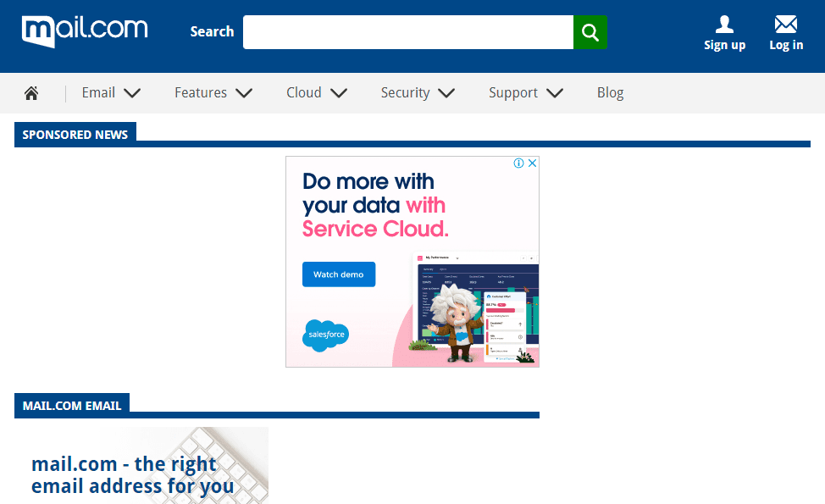Expand the Security dropdown chevron
Image resolution: width=825 pixels, height=504 pixels.
446,93
